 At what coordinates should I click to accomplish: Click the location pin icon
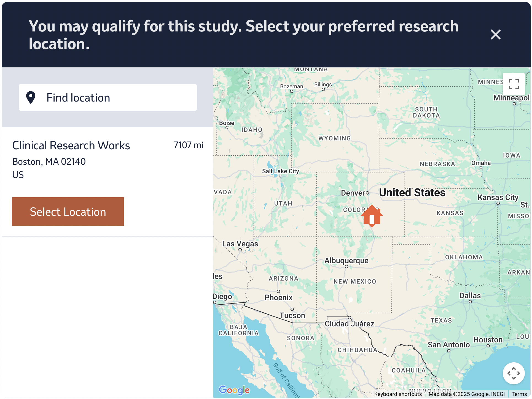[x=31, y=98]
